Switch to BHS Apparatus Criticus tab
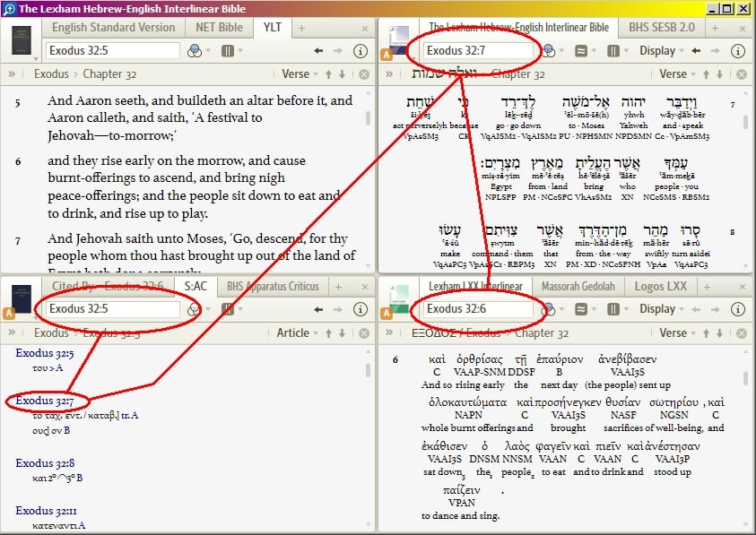Viewport: 756px width, 535px height. point(273,286)
